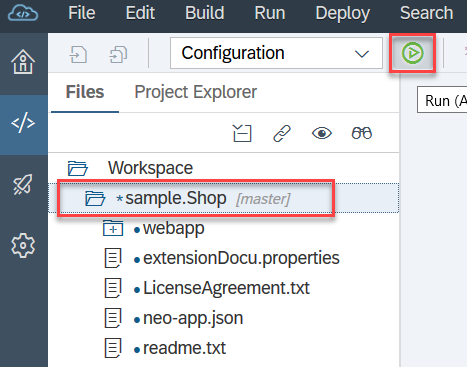467x367 pixels.
Task: Select readme.txt file
Action: 184,348
